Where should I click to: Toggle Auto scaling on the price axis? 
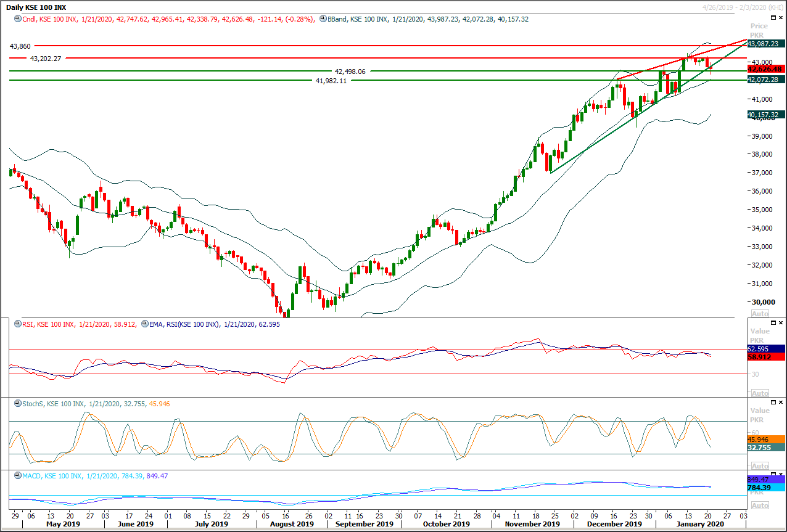point(759,314)
